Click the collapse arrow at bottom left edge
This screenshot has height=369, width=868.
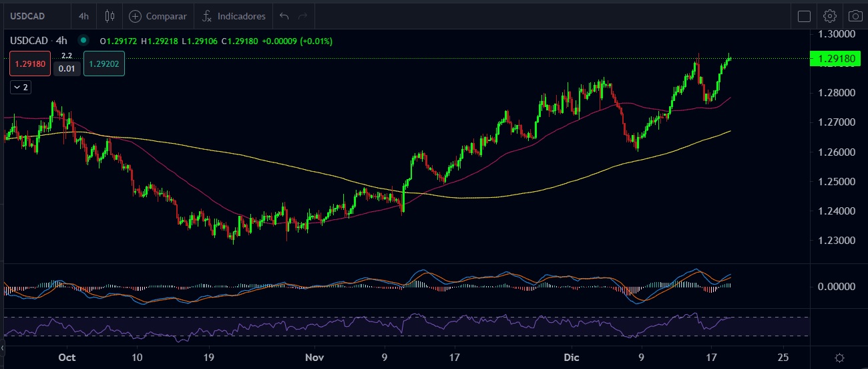click(x=2, y=348)
